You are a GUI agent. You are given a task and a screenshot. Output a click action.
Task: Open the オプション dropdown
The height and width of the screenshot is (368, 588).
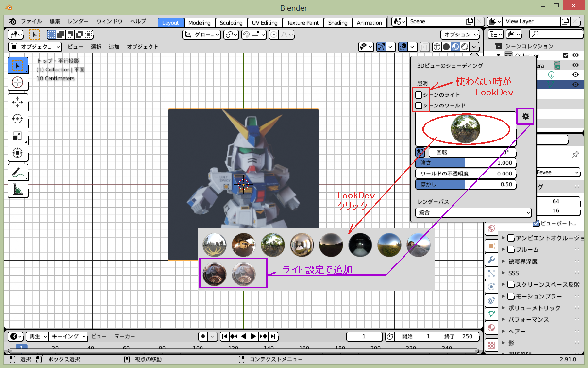(460, 35)
